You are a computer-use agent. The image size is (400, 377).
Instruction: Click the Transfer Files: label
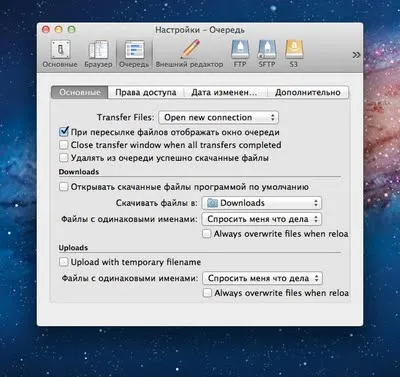[126, 117]
